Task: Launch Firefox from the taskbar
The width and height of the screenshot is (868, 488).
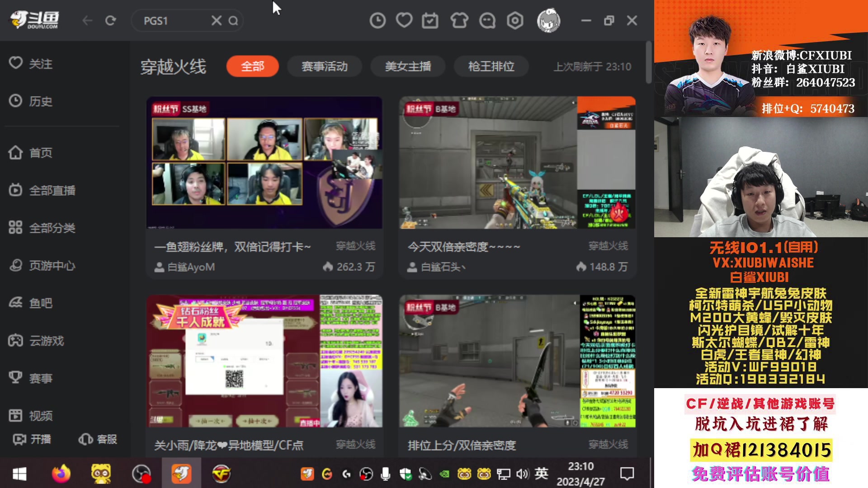Action: (x=61, y=474)
